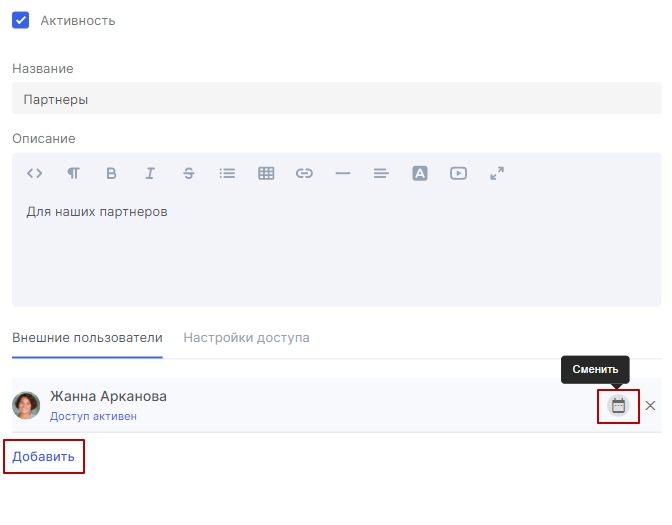Select the name Жанна Арканова
The image size is (672, 525).
click(108, 396)
